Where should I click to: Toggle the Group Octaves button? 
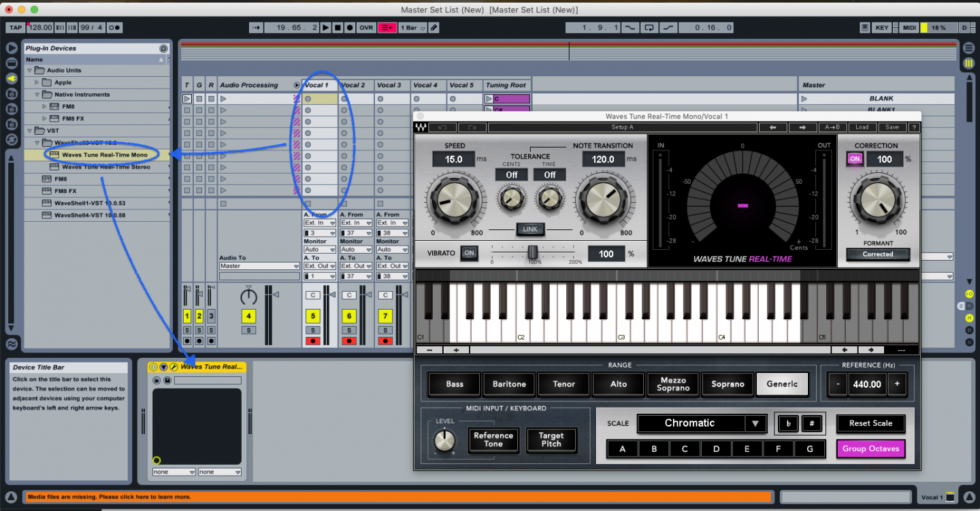point(870,449)
